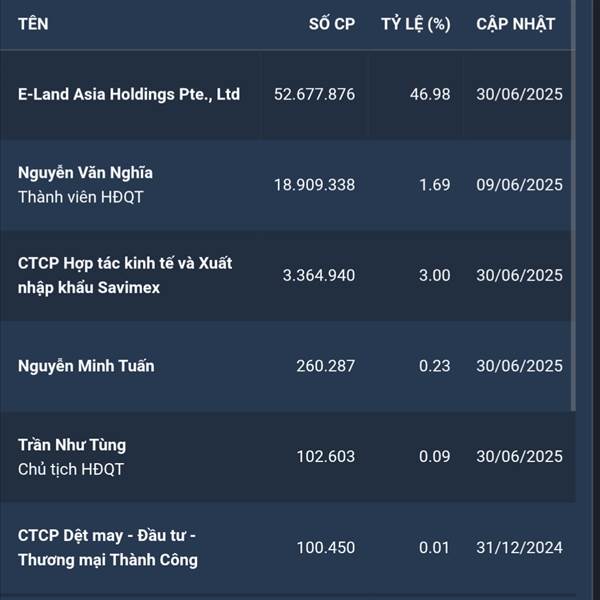Sort by the TỶ LỆ (%) column header
Image resolution: width=600 pixels, height=600 pixels.
416,24
